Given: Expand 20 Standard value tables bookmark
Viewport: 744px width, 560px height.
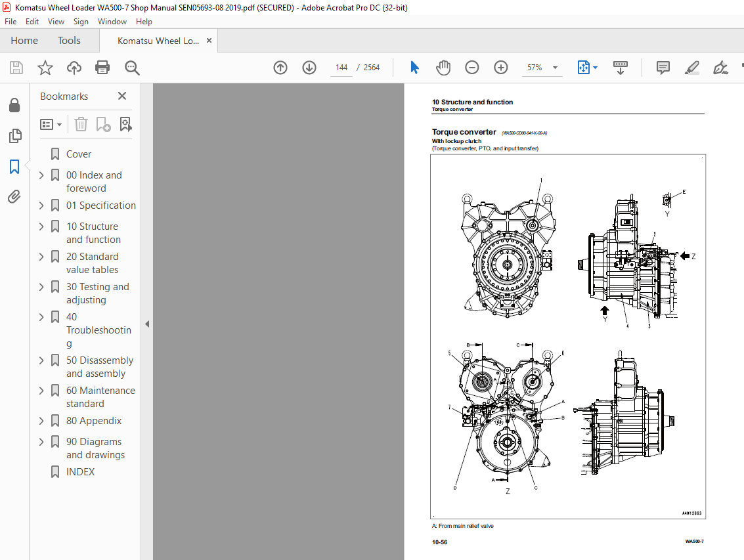Looking at the screenshot, I should [41, 257].
